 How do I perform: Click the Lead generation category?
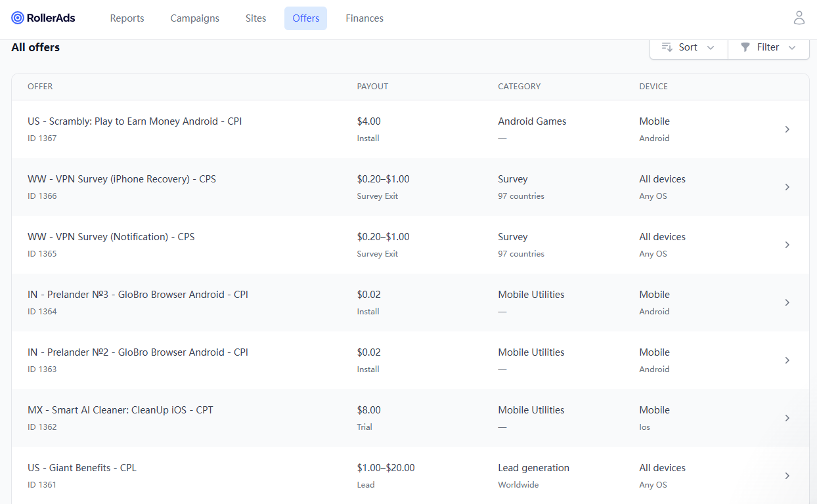[534, 468]
